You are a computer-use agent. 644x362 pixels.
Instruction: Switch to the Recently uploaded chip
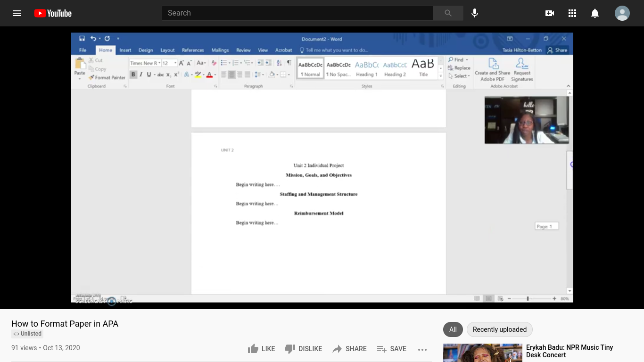tap(499, 329)
